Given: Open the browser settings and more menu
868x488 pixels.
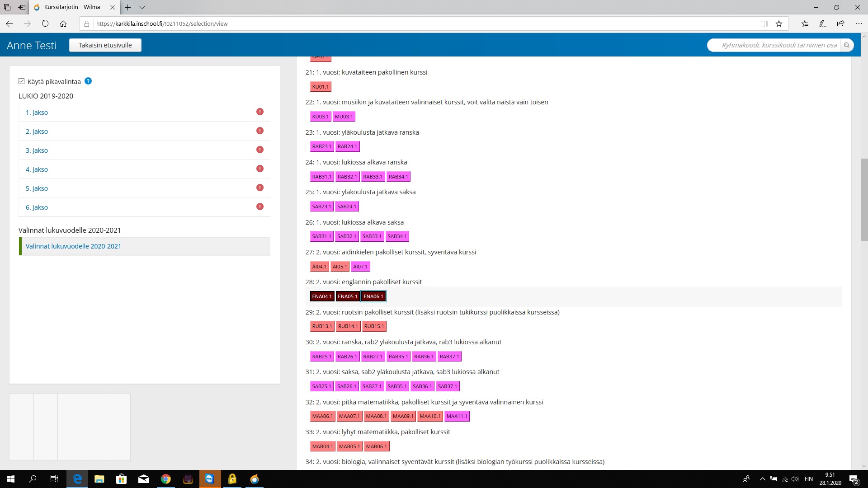Looking at the screenshot, I should coord(859,23).
